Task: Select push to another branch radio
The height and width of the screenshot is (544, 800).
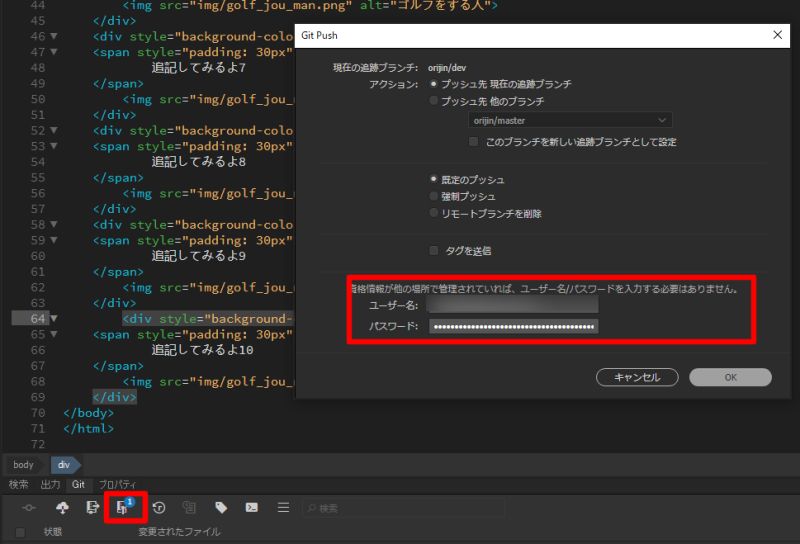Action: [434, 101]
